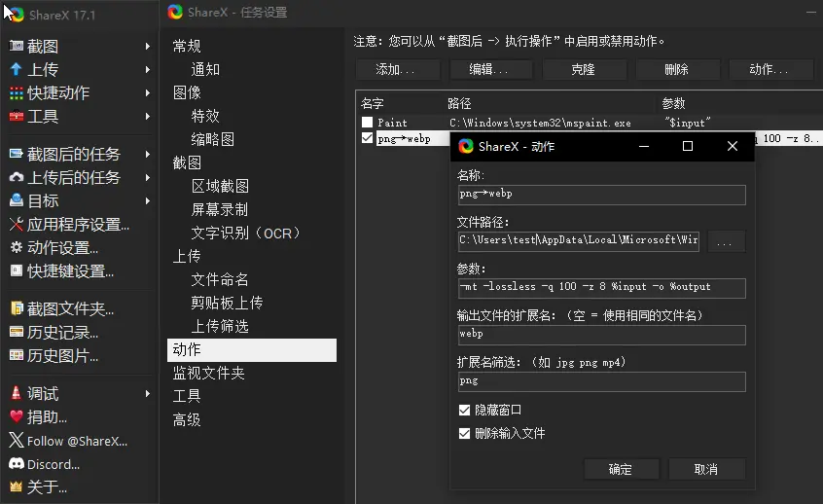This screenshot has width=823, height=504.
Task: Click the 调试 traffic cone icon
Action: click(x=17, y=393)
